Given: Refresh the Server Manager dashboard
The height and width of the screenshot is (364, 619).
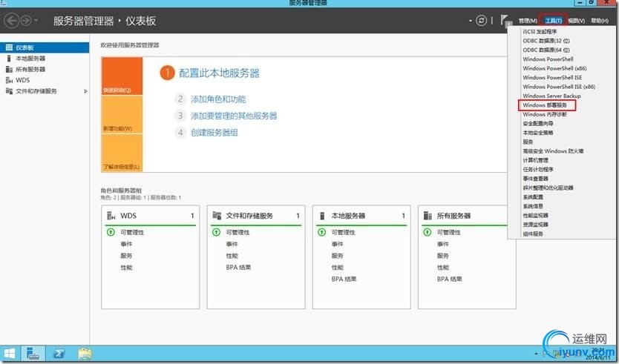Looking at the screenshot, I should point(481,21).
